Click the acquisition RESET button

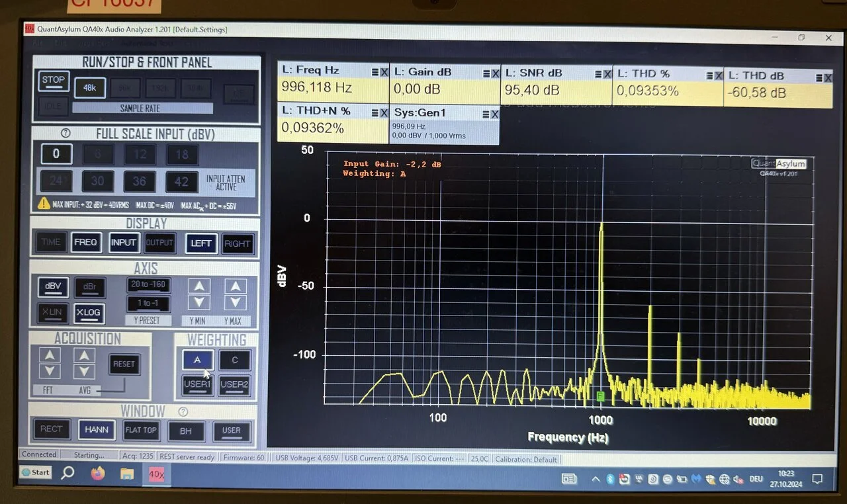point(124,364)
